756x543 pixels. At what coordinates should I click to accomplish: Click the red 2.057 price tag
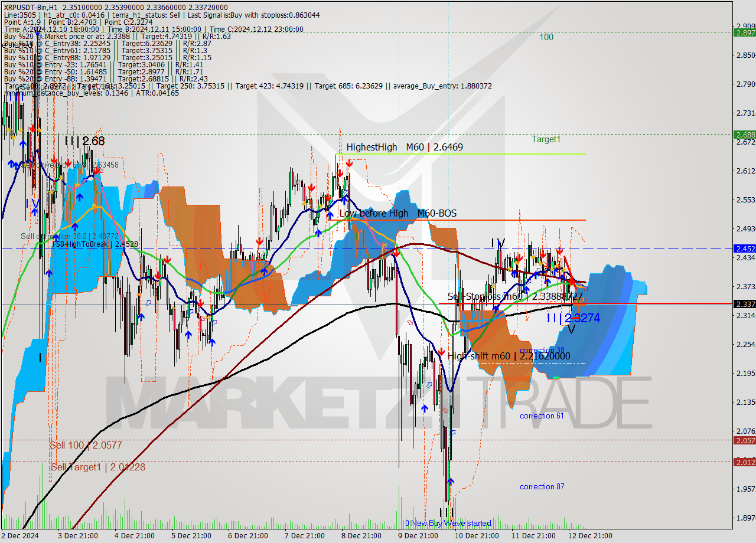pyautogui.click(x=744, y=440)
